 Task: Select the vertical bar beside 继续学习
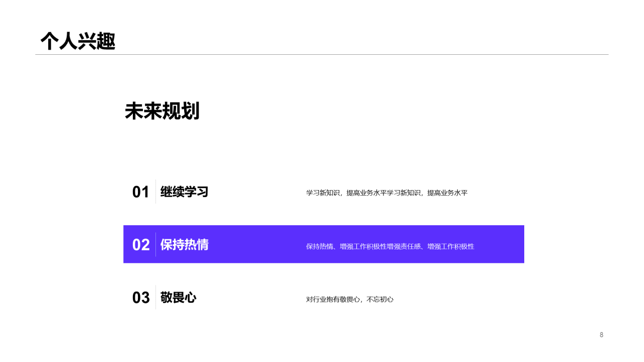[154, 192]
